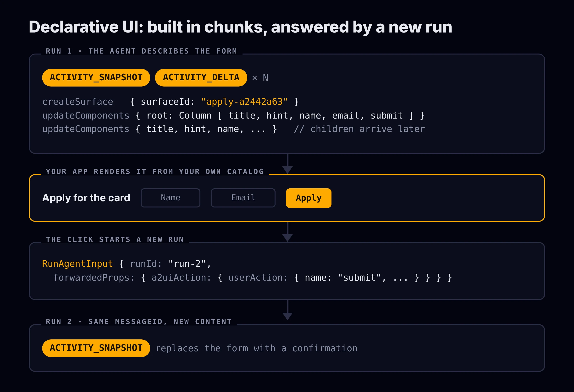Click the 'RUN 1 · THE AGENT DESCRIBES THE FORM' label
The image size is (574, 392).
(x=142, y=51)
